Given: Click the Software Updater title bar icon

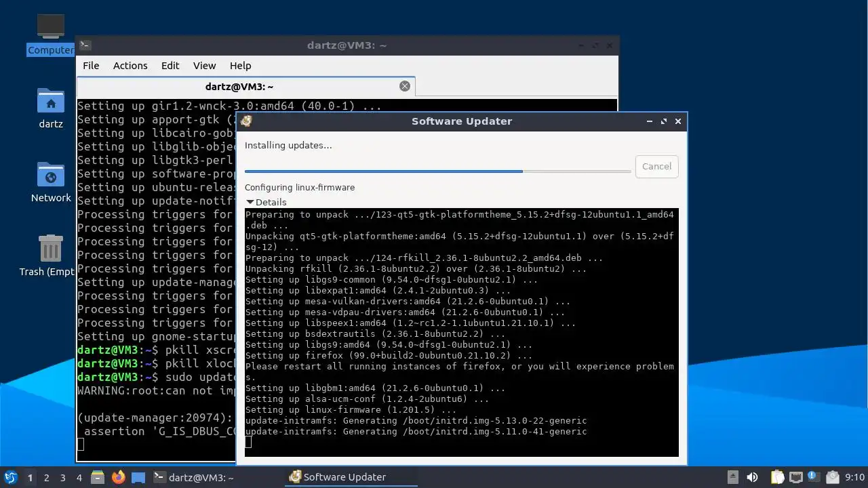Looking at the screenshot, I should coord(247,121).
